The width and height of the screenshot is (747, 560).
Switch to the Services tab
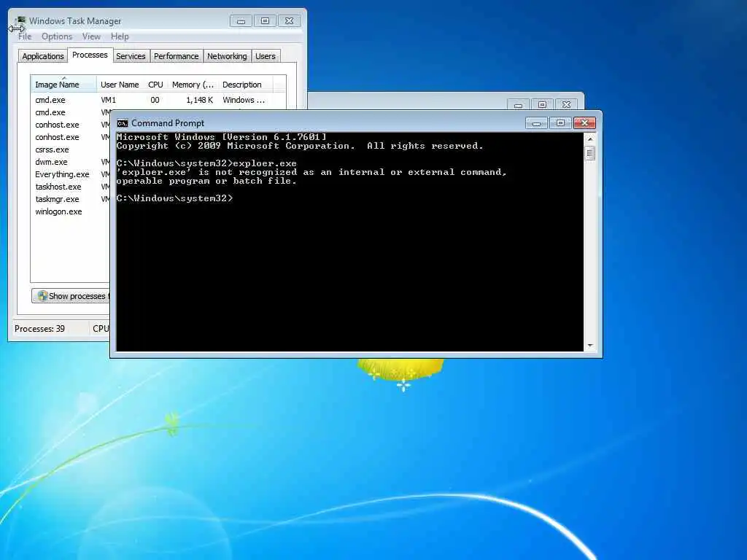131,56
